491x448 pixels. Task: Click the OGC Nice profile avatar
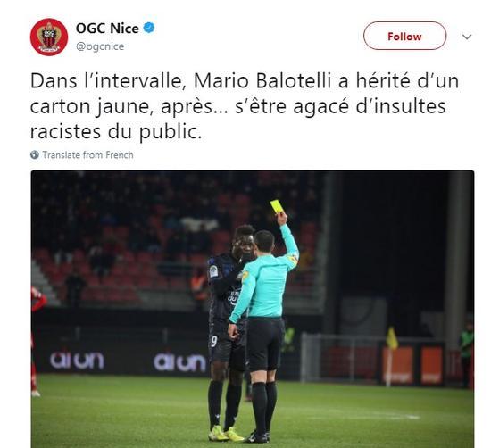(49, 37)
